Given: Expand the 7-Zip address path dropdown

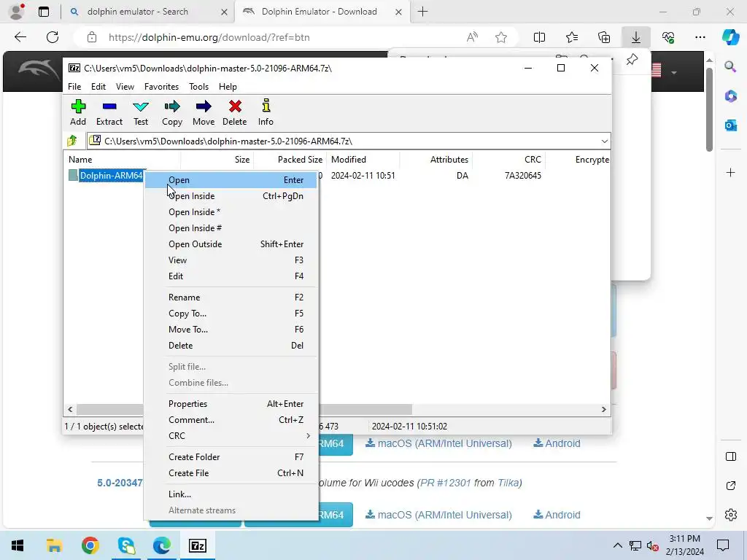Looking at the screenshot, I should tap(604, 141).
